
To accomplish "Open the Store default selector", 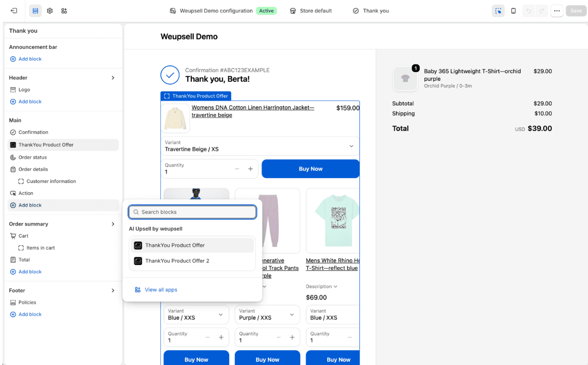I will [311, 11].
